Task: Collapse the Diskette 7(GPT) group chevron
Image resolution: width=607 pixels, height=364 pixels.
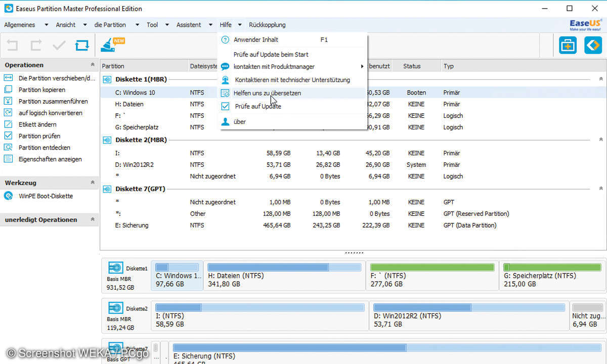Action: [601, 189]
